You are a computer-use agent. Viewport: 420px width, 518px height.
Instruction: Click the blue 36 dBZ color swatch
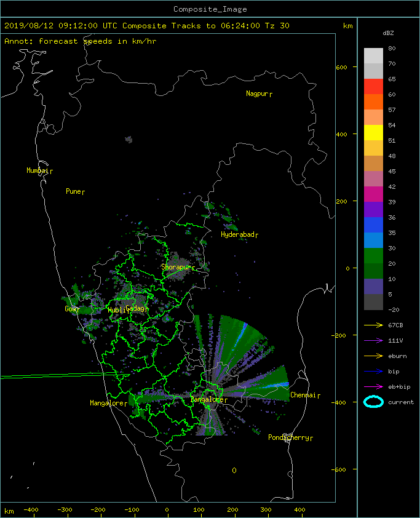point(373,225)
